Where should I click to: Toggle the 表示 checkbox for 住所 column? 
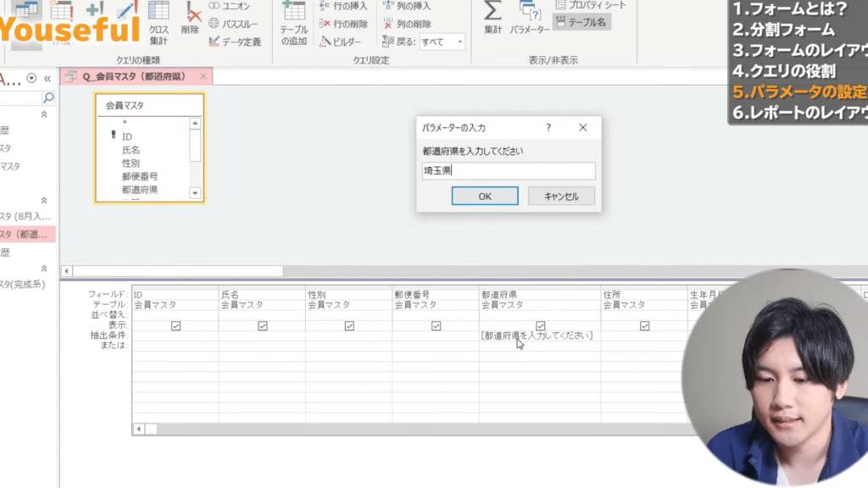click(x=644, y=325)
